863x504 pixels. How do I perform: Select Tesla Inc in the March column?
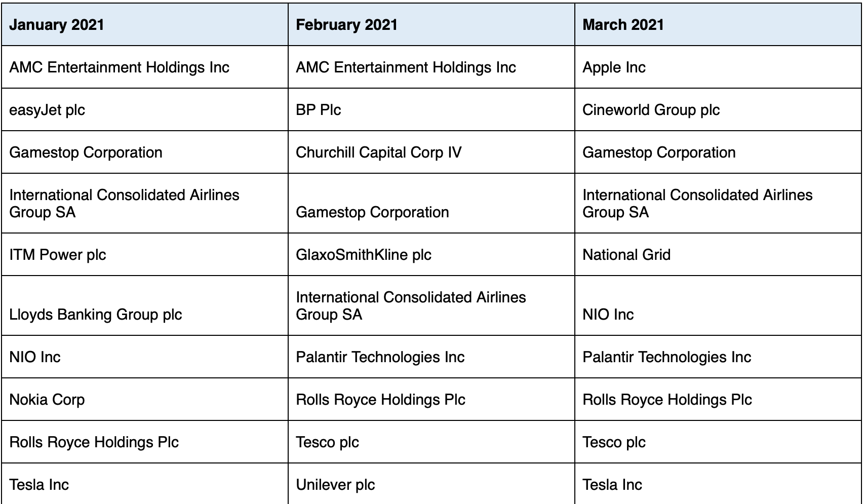pos(718,484)
